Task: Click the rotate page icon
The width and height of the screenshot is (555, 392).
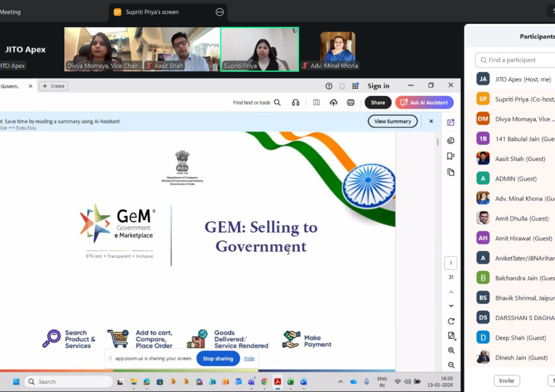Action: pos(451,321)
